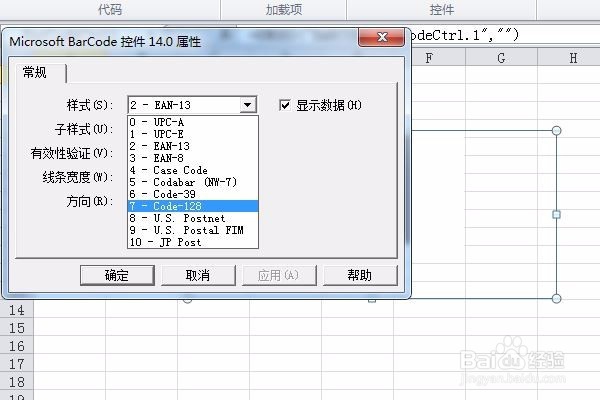Screen dimensions: 600x400
Task: Click the formula bar text
Action: tap(464, 35)
